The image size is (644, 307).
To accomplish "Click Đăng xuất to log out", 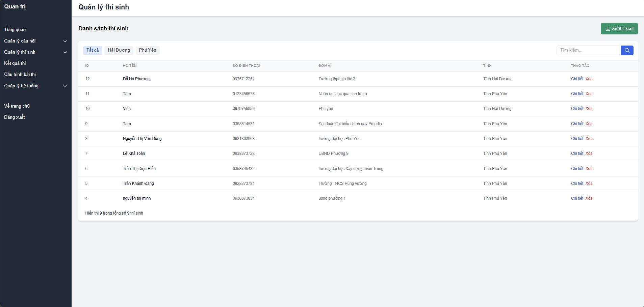I will (x=15, y=117).
